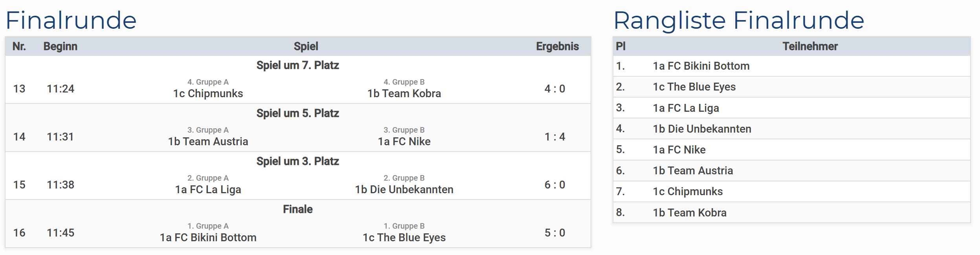Click the Rangliste Finalrunde heading

point(739,20)
